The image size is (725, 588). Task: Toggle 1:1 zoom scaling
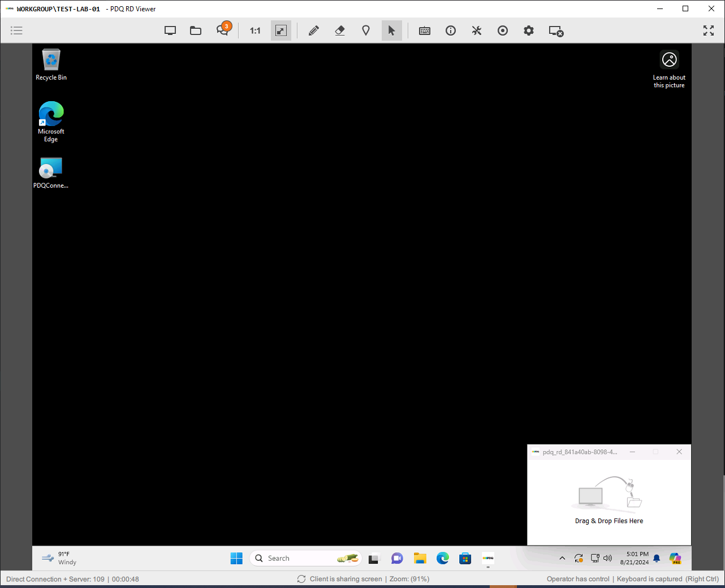[x=254, y=31]
